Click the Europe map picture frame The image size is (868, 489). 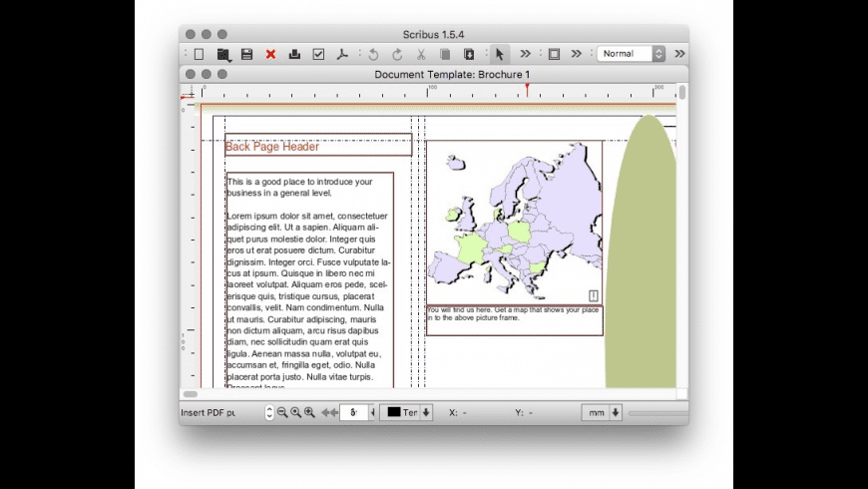514,222
